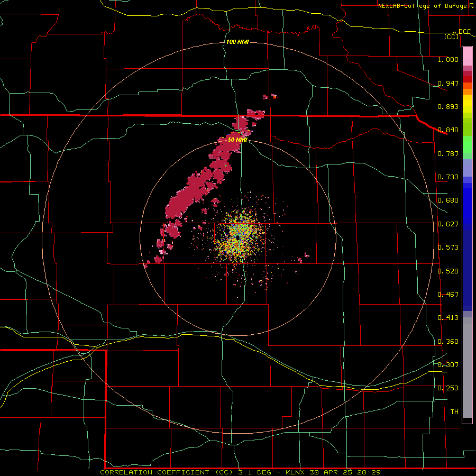Click the TH threshold label
Image resolution: width=476 pixels, height=476 pixels.
tap(454, 412)
